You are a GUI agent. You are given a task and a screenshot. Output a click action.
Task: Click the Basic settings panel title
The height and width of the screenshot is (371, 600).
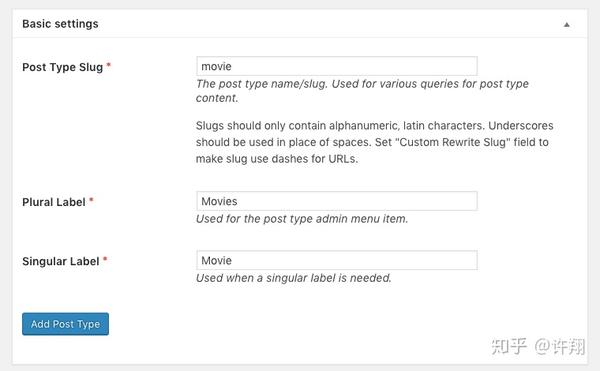pos(60,24)
